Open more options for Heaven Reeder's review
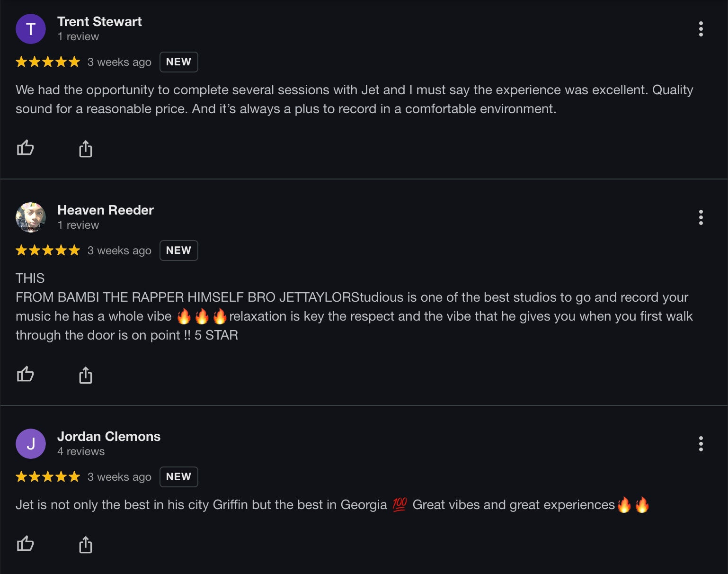The height and width of the screenshot is (574, 728). [x=701, y=217]
